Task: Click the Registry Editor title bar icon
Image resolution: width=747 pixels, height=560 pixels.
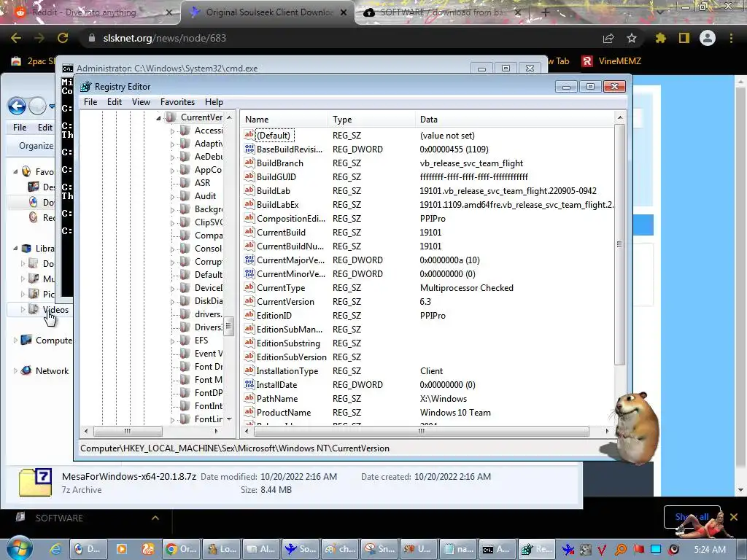Action: [86, 87]
